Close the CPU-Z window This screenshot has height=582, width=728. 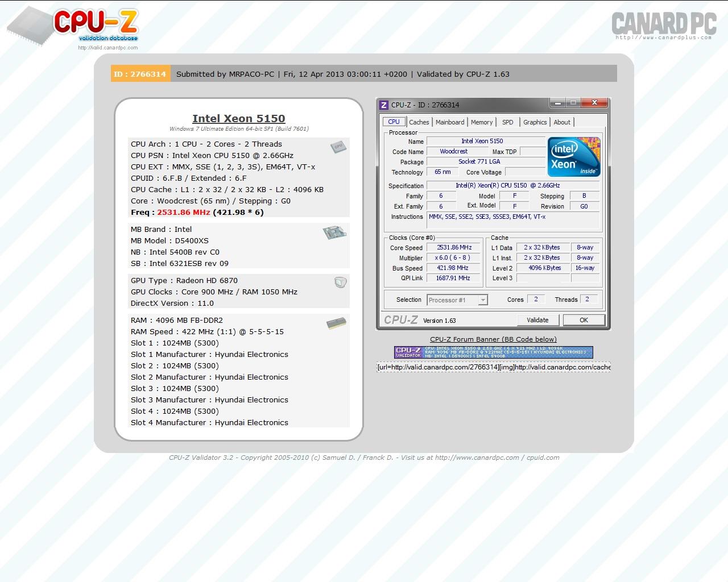(x=595, y=103)
